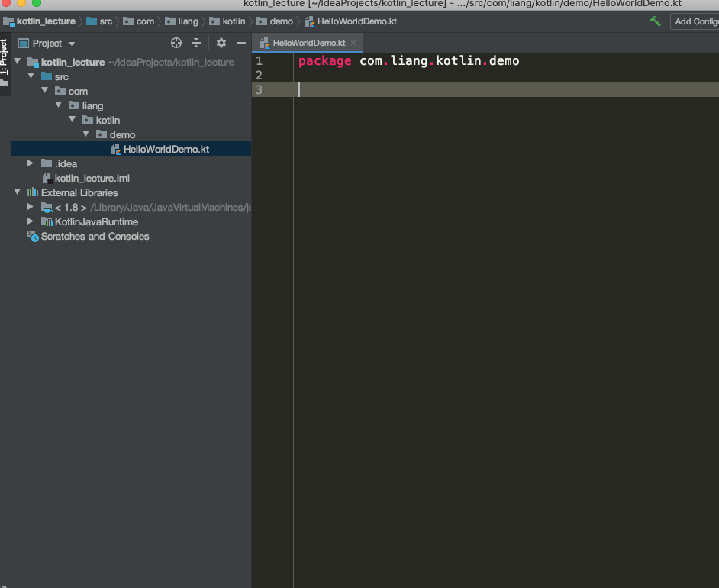719x588 pixels.
Task: Collapse the com package arrow
Action: (x=45, y=90)
